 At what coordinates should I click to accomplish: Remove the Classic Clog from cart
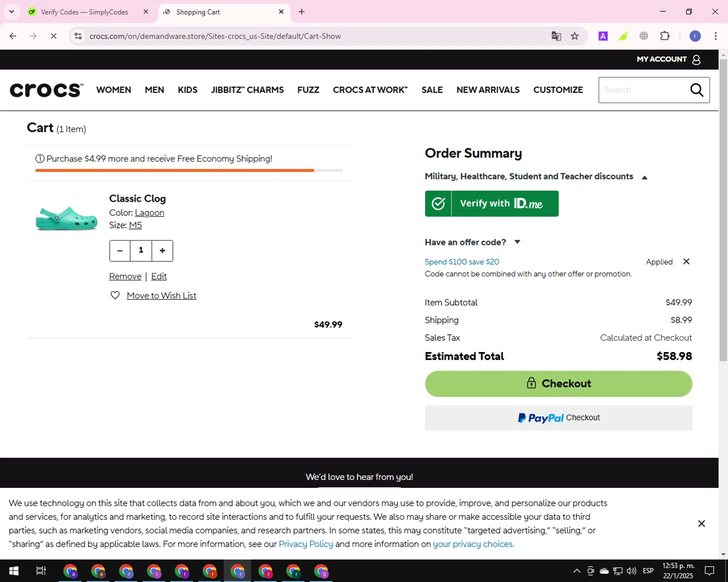(x=125, y=276)
